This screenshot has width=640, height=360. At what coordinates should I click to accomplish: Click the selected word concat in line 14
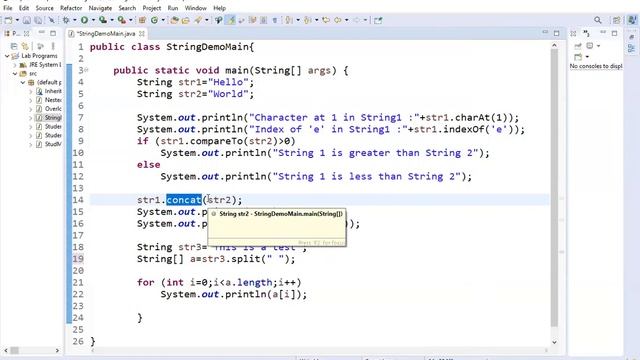coord(184,200)
